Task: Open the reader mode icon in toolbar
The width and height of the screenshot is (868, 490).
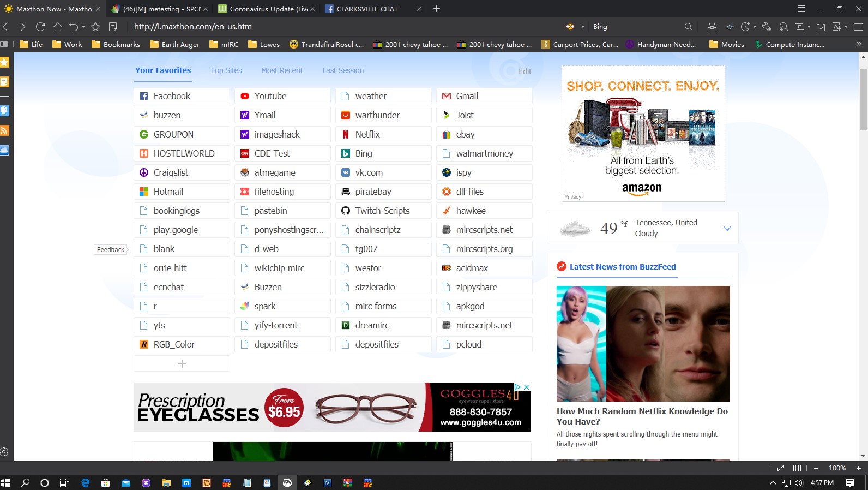Action: click(113, 27)
